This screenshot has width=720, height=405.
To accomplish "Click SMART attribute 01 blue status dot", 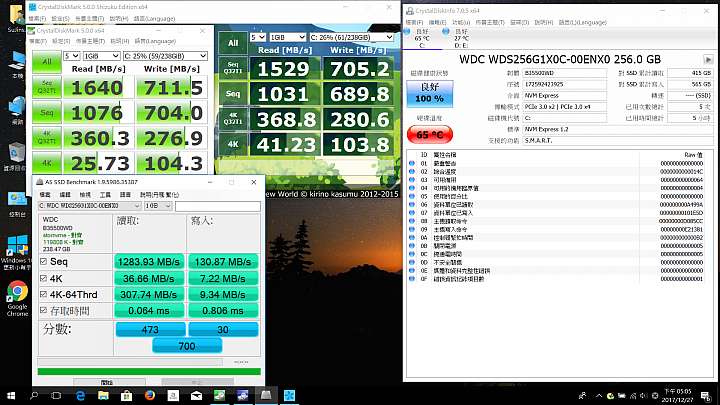I will (411, 163).
